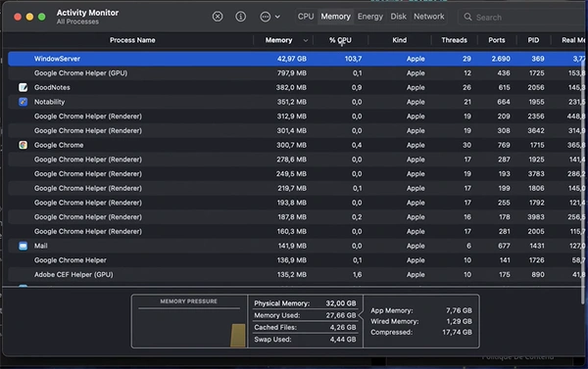Viewport: 588px width, 369px height.
Task: Click the Swap Used 4,44 GB entry
Action: point(305,340)
